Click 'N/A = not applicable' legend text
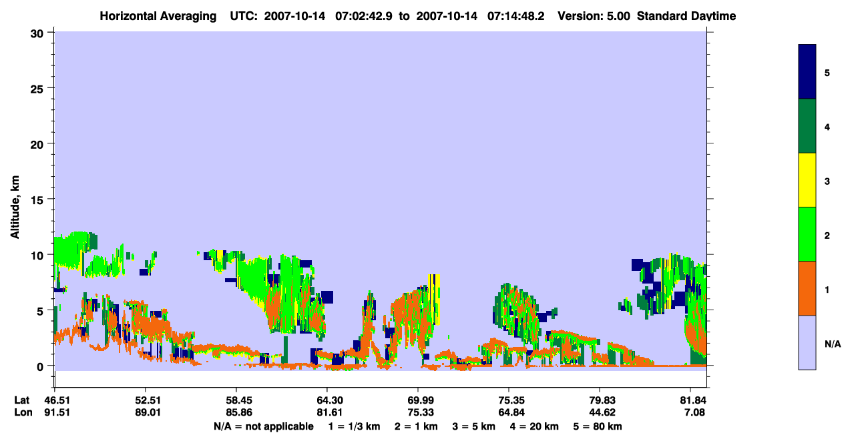The width and height of the screenshot is (868, 445). click(x=263, y=426)
